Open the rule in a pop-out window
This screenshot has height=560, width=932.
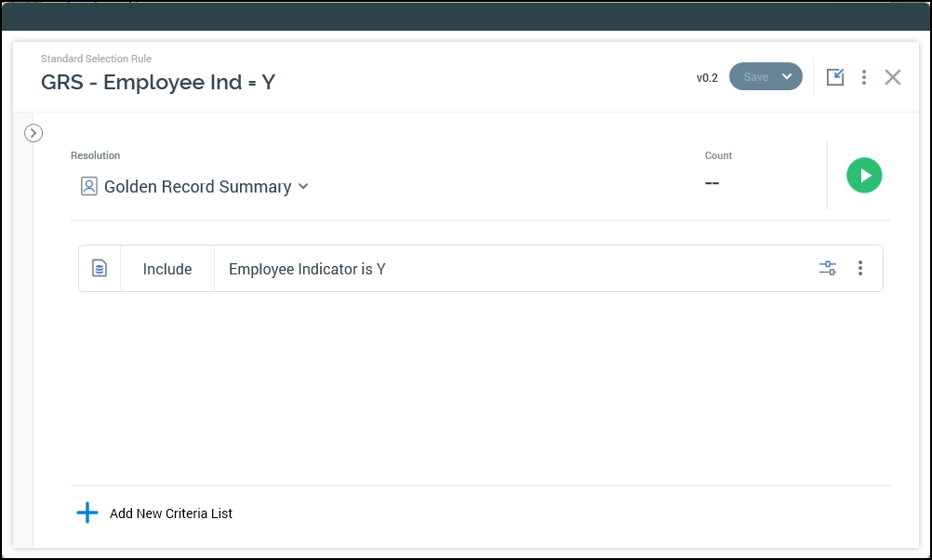point(835,77)
